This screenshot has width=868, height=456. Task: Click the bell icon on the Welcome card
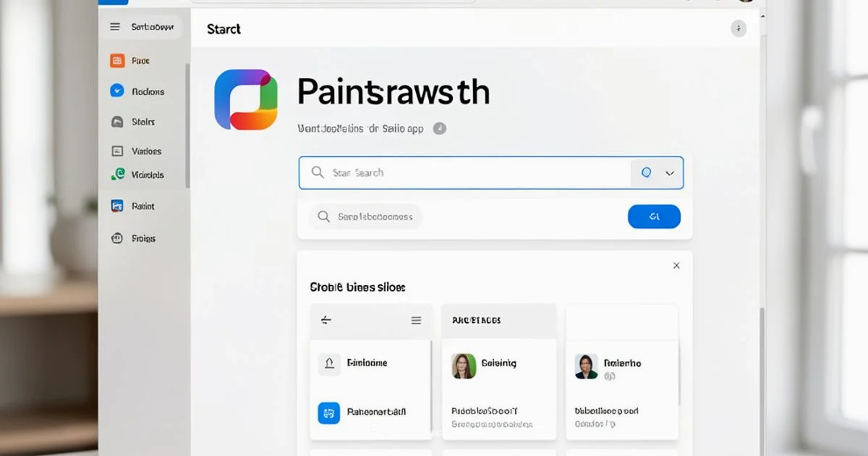tap(329, 364)
